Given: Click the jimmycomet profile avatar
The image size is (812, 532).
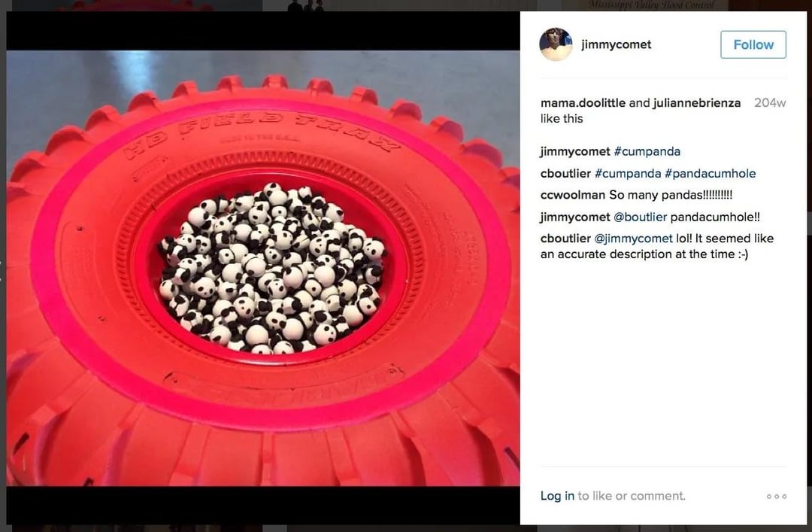Looking at the screenshot, I should coord(556,44).
